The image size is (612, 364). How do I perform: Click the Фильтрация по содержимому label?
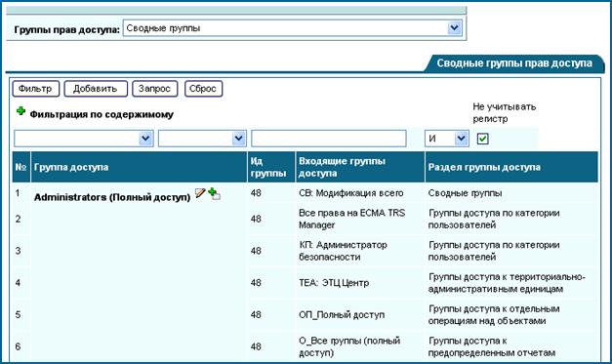102,114
